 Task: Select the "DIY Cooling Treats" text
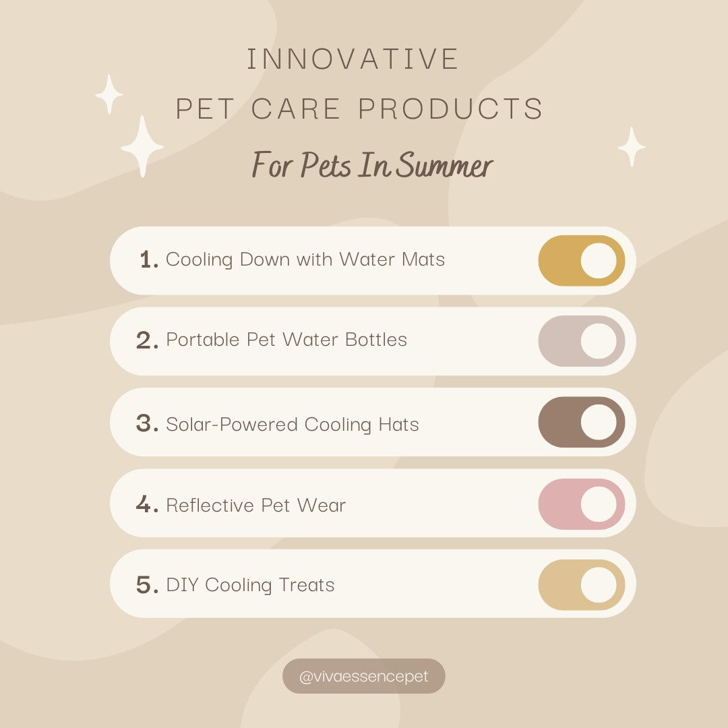250,585
